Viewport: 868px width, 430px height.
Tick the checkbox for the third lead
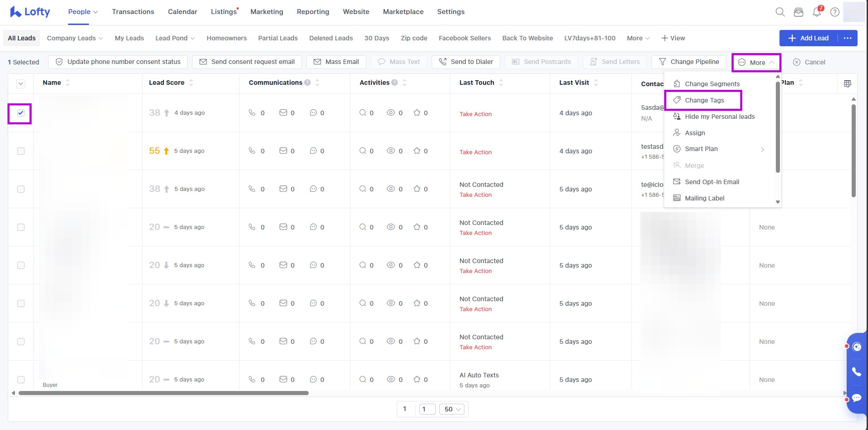pos(21,189)
